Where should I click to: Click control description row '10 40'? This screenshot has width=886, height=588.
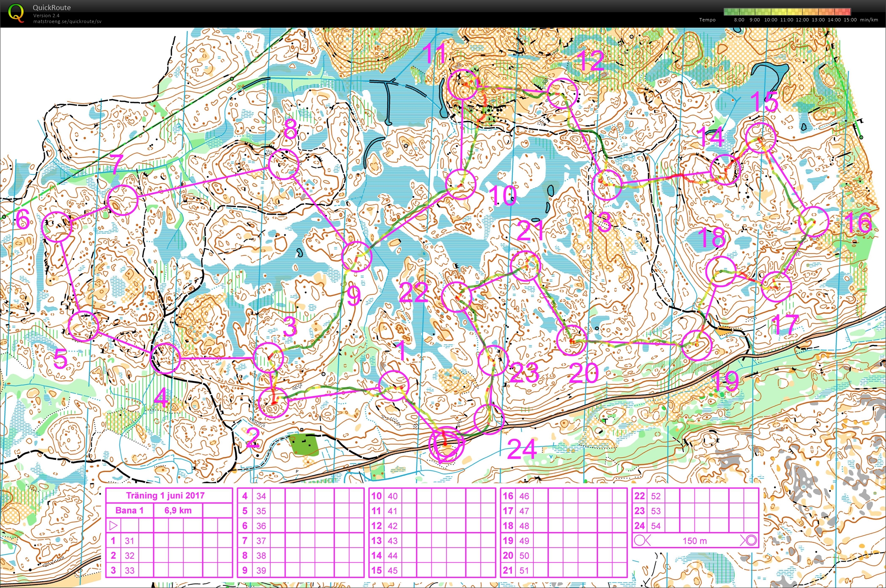pos(432,496)
